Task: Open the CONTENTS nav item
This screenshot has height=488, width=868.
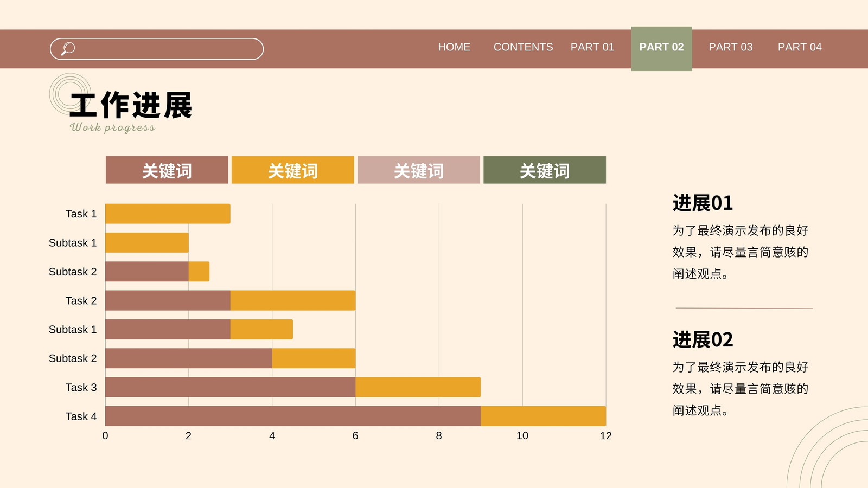Action: pyautogui.click(x=523, y=47)
